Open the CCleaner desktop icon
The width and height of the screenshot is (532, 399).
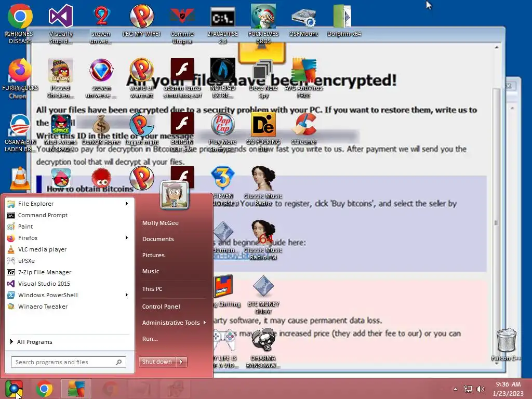pyautogui.click(x=303, y=129)
